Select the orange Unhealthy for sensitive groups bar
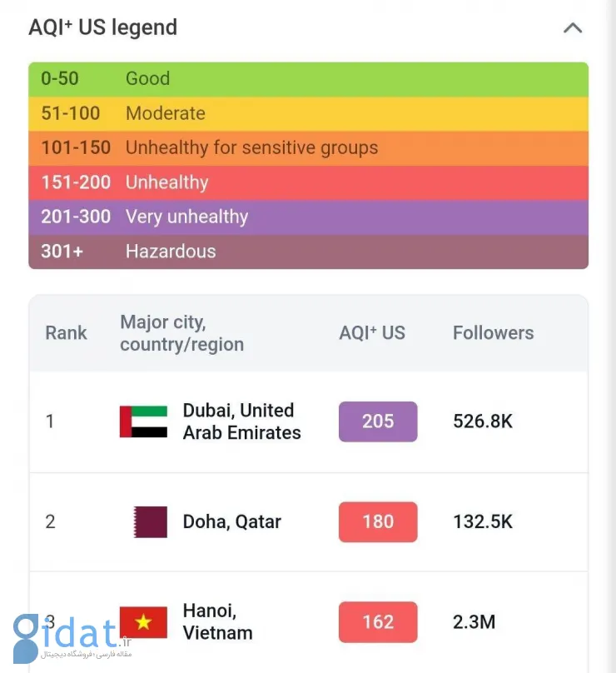616x673 pixels. 309,148
